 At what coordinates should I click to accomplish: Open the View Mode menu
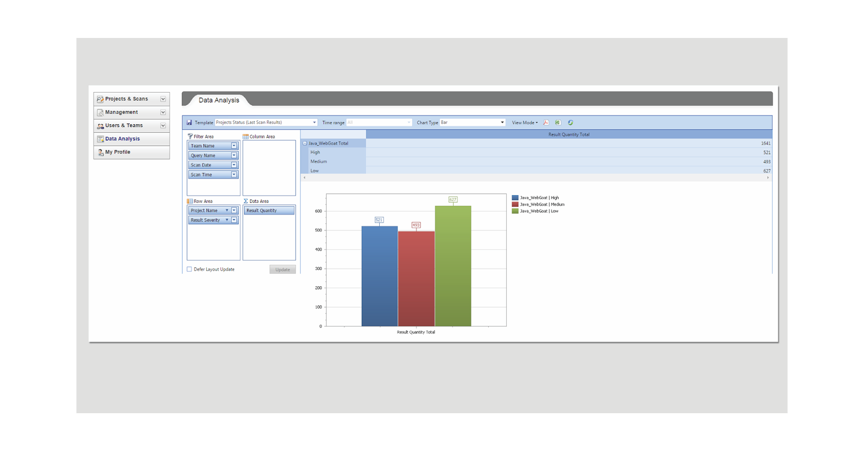click(525, 123)
